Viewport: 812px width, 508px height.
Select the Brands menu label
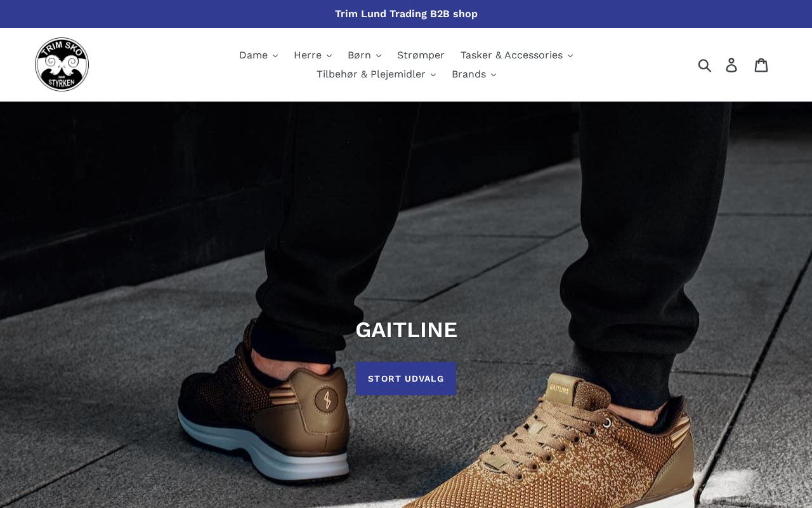(x=469, y=74)
